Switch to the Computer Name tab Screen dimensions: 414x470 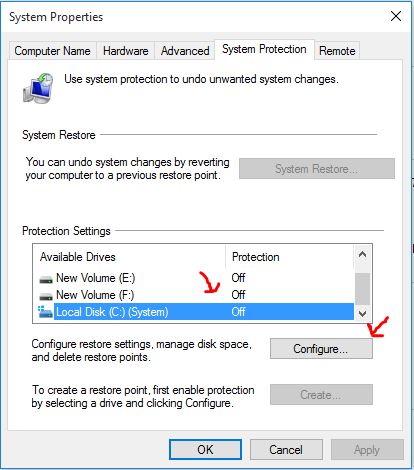tap(52, 51)
